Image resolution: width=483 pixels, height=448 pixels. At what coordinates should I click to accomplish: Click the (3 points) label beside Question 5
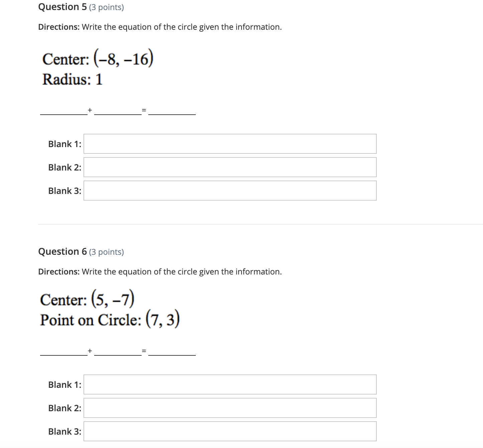[106, 7]
